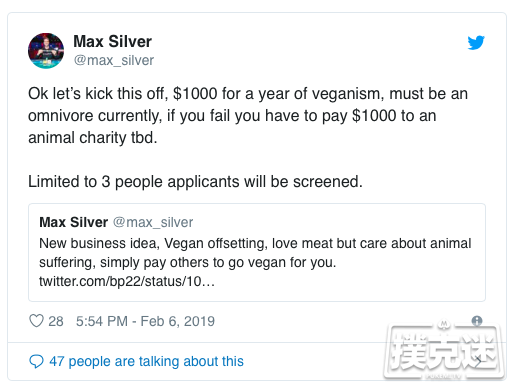
Task: Open the info icon near the timestamp
Action: click(x=477, y=321)
